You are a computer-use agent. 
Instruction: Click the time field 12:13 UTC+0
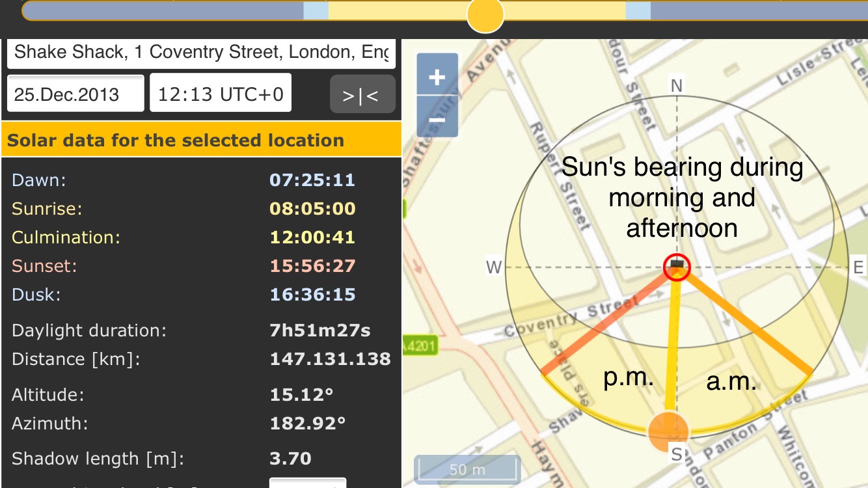pyautogui.click(x=221, y=93)
